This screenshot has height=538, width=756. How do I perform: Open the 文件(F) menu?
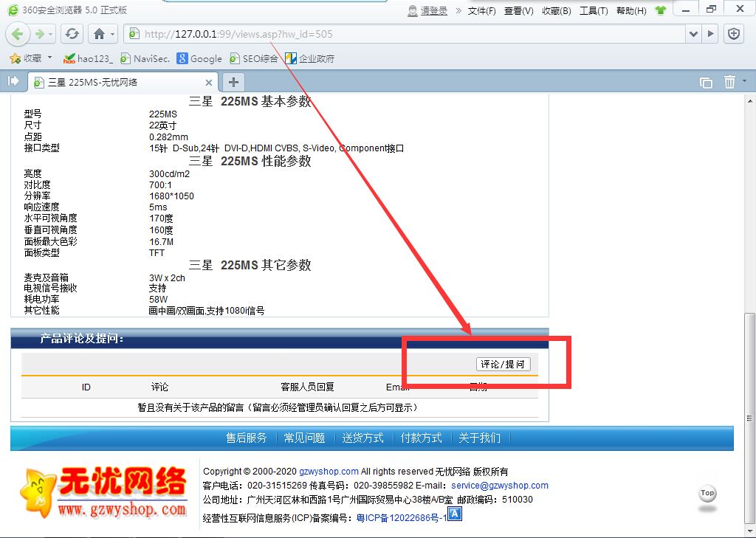tap(481, 10)
